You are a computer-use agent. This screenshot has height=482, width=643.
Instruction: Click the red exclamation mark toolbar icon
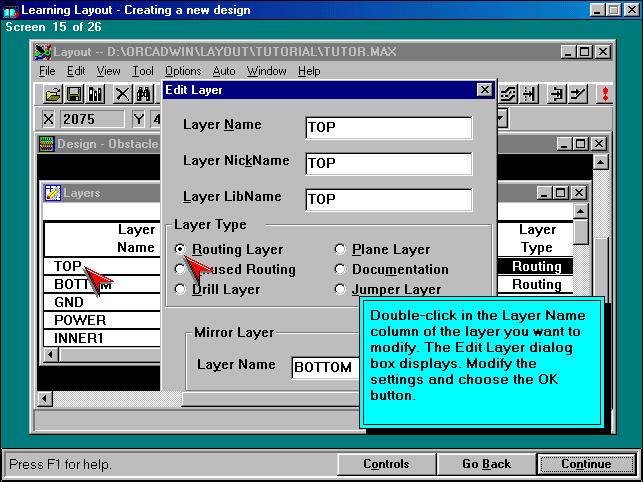604,94
